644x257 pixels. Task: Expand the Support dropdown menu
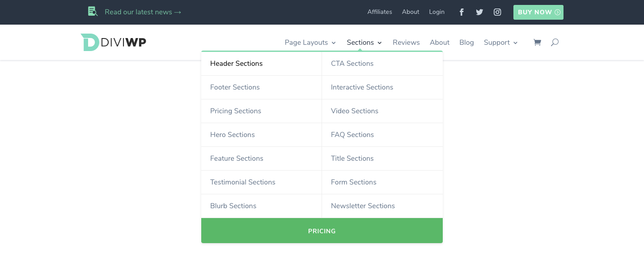click(x=500, y=43)
